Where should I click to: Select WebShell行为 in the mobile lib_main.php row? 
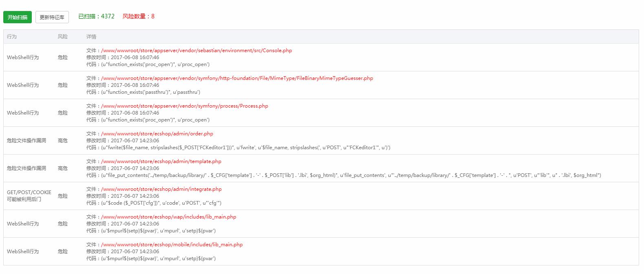[x=23, y=252]
